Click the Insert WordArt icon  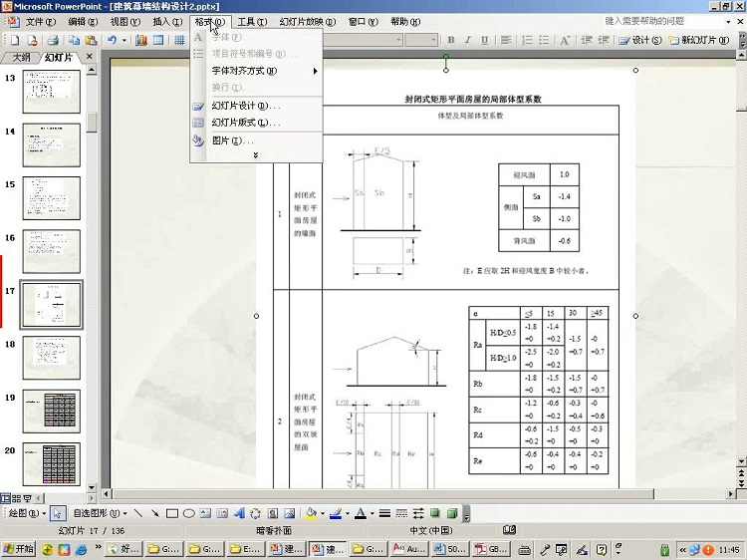(x=239, y=513)
